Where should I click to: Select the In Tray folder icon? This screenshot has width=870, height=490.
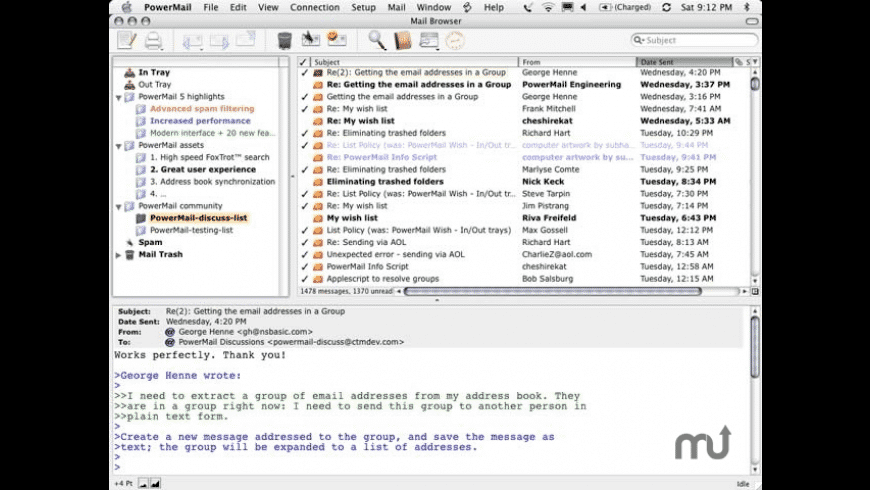coord(129,73)
